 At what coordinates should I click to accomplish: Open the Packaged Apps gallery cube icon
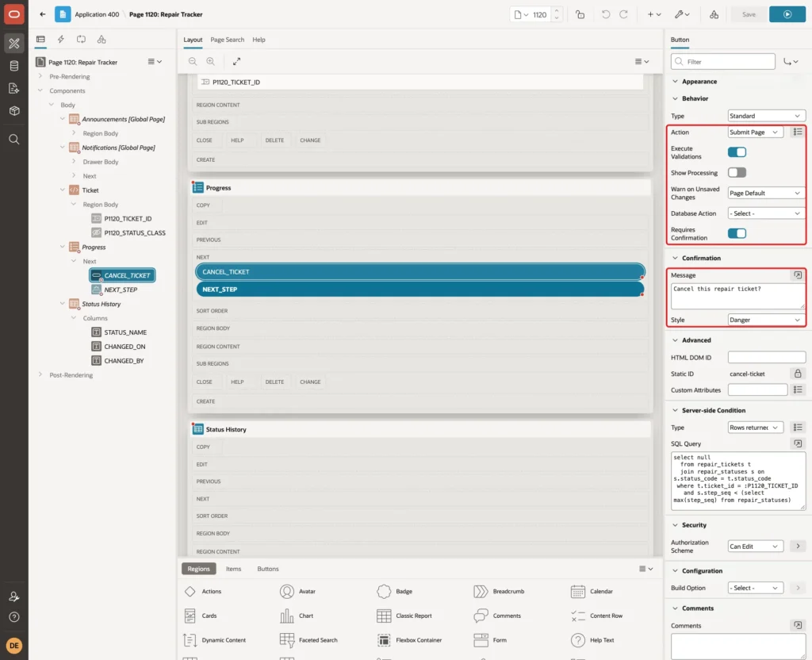tap(14, 110)
